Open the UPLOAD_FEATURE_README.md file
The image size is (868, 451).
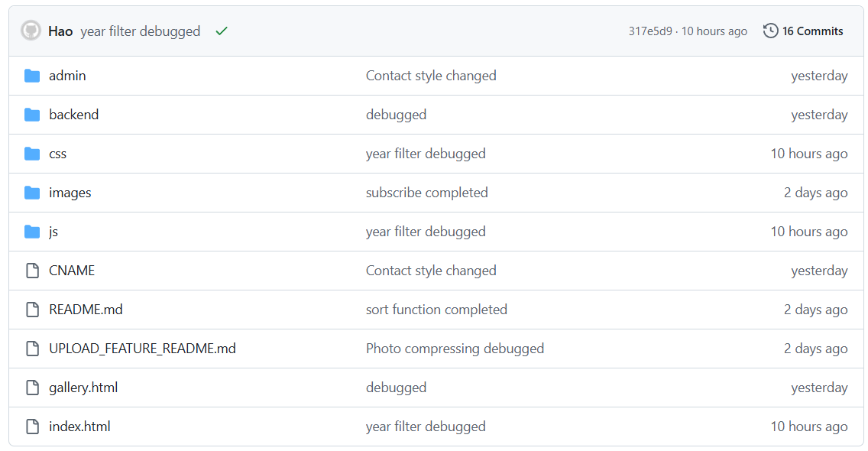pos(142,349)
